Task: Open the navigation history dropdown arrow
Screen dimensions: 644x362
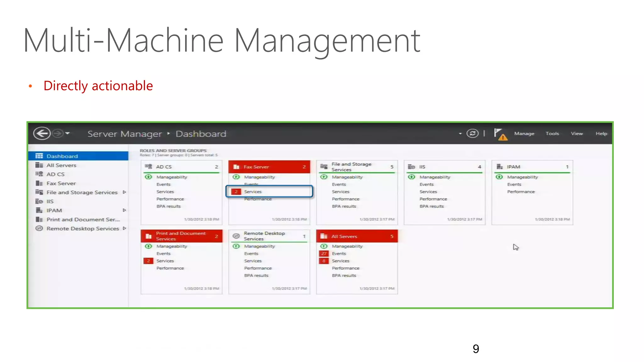Action: point(67,134)
